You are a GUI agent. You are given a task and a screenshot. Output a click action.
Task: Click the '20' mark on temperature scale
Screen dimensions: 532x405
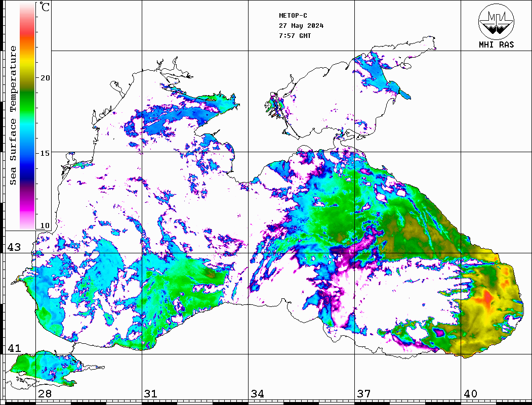click(x=45, y=78)
